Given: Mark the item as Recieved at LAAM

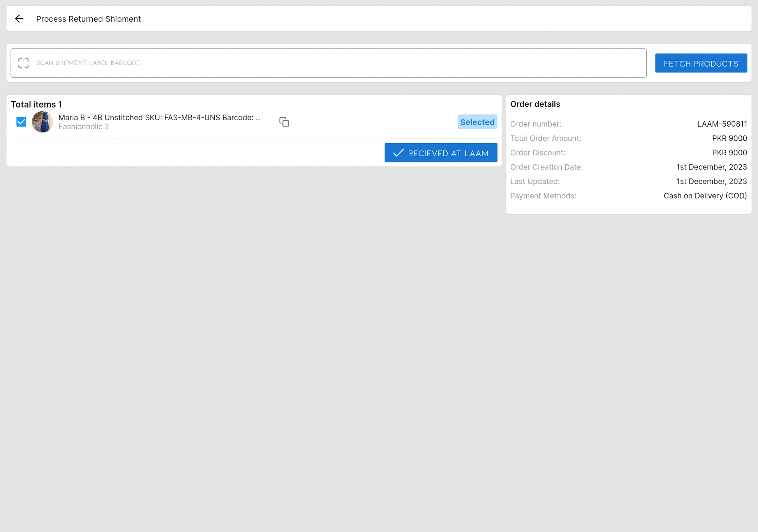Looking at the screenshot, I should pyautogui.click(x=441, y=153).
